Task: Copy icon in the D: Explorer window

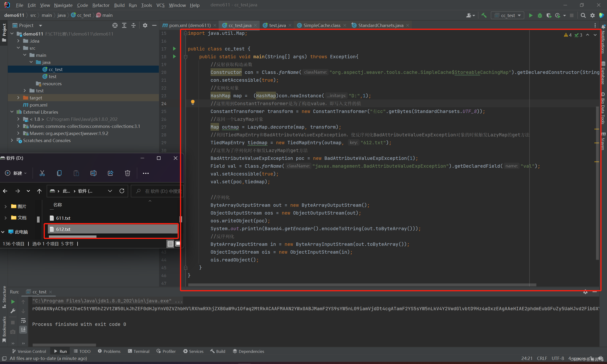Action: coord(59,173)
